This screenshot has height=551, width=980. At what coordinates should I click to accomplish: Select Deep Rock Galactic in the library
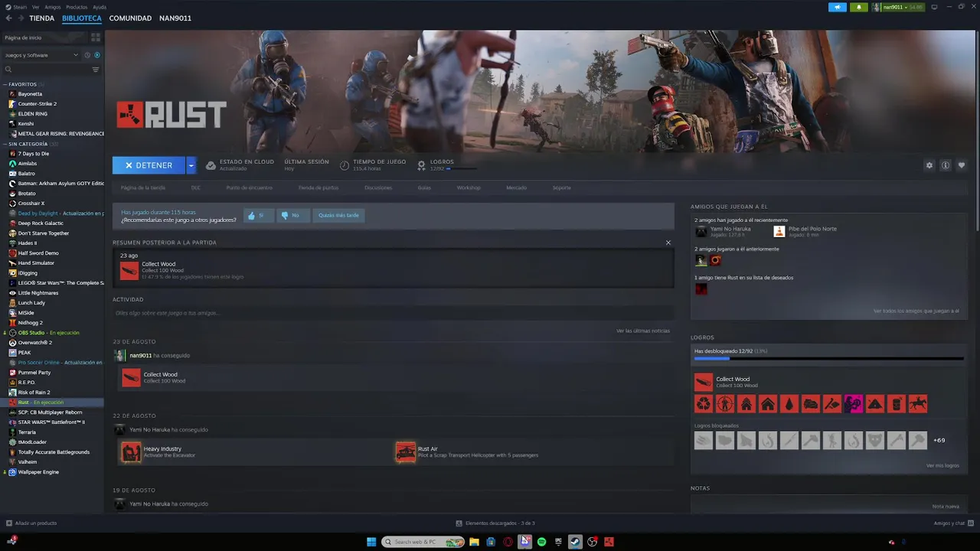(41, 223)
